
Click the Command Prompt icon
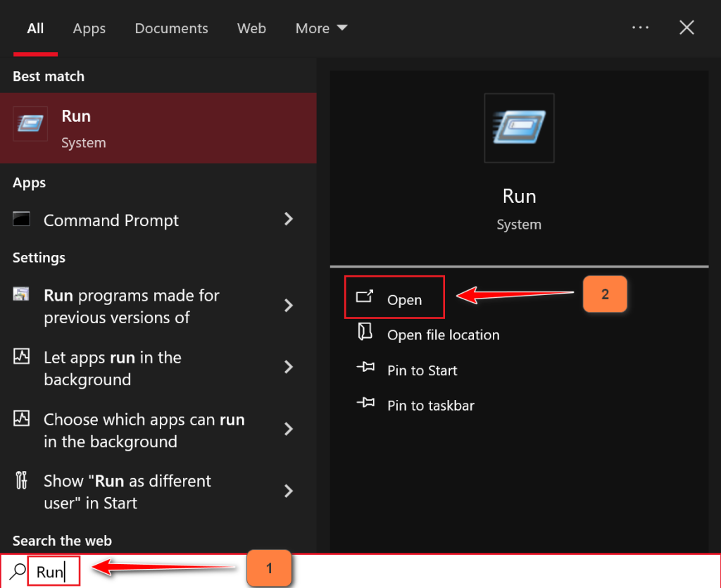pos(22,220)
